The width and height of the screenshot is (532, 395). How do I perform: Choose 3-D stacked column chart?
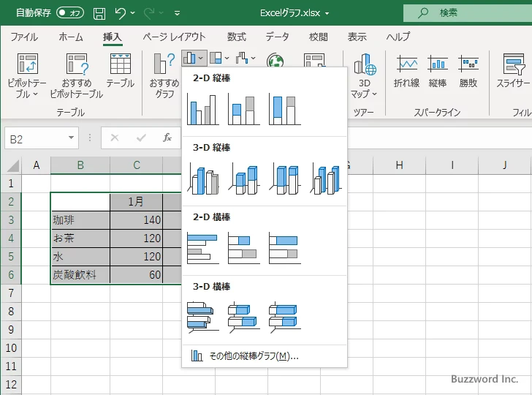click(244, 178)
